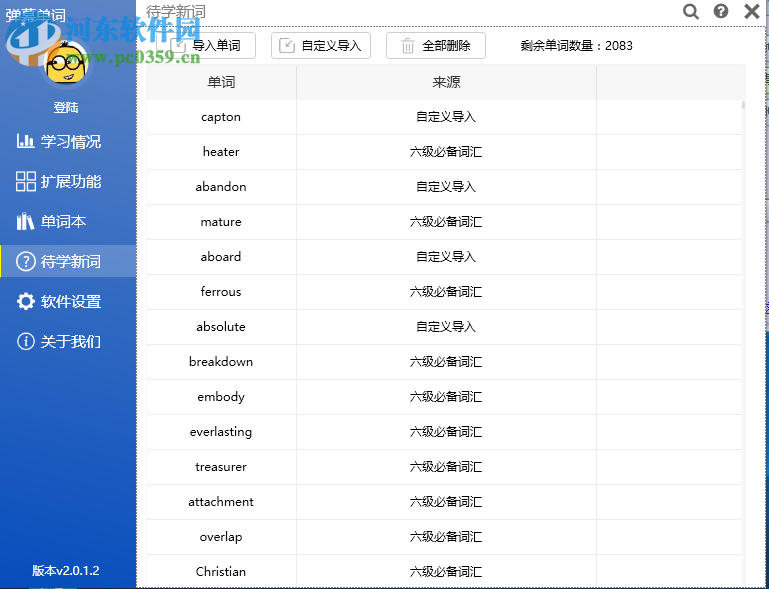Click the source cell of overlap row
Screen dimensions: 769x589
pyautogui.click(x=446, y=537)
